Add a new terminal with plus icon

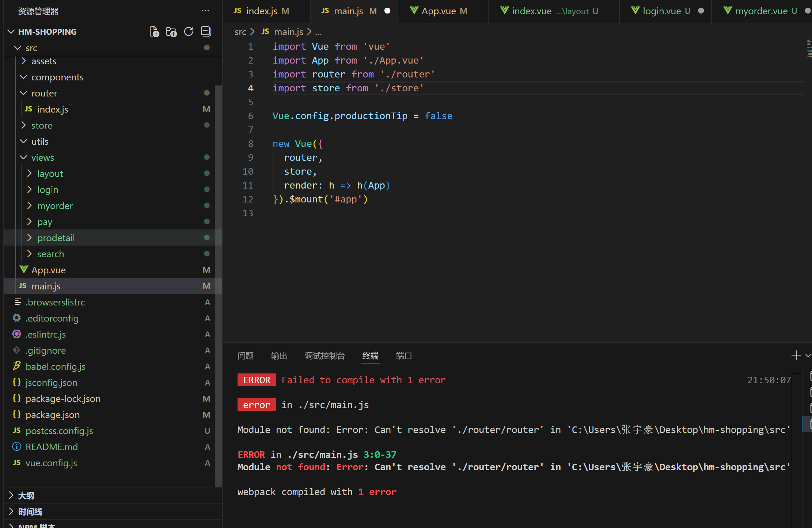coord(796,355)
